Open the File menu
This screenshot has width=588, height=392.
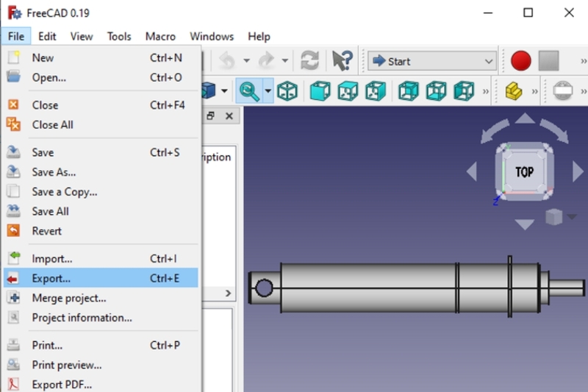point(15,36)
